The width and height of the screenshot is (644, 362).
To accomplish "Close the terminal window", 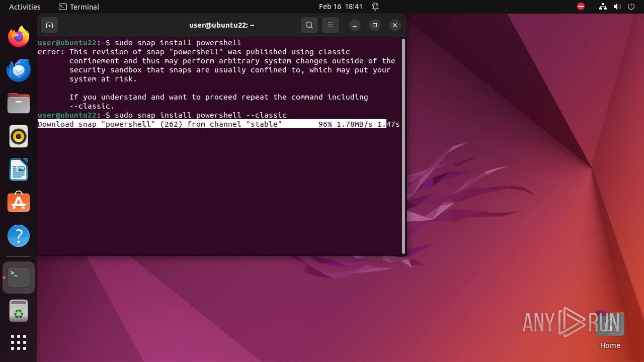I will point(395,25).
